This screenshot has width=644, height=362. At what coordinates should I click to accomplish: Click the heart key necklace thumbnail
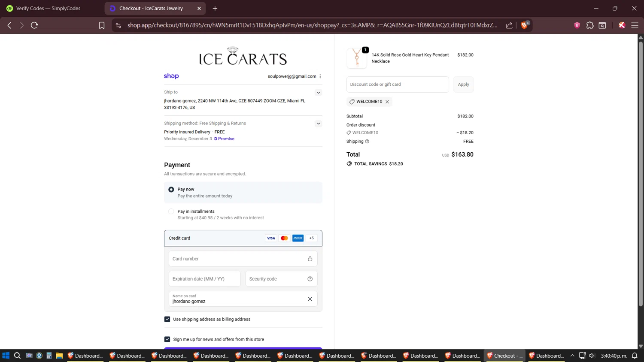coord(357,58)
